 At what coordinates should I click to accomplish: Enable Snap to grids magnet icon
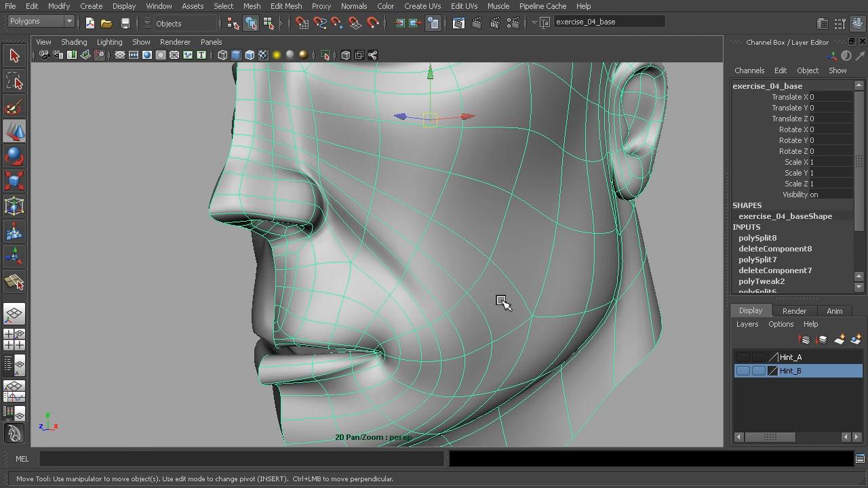(302, 23)
